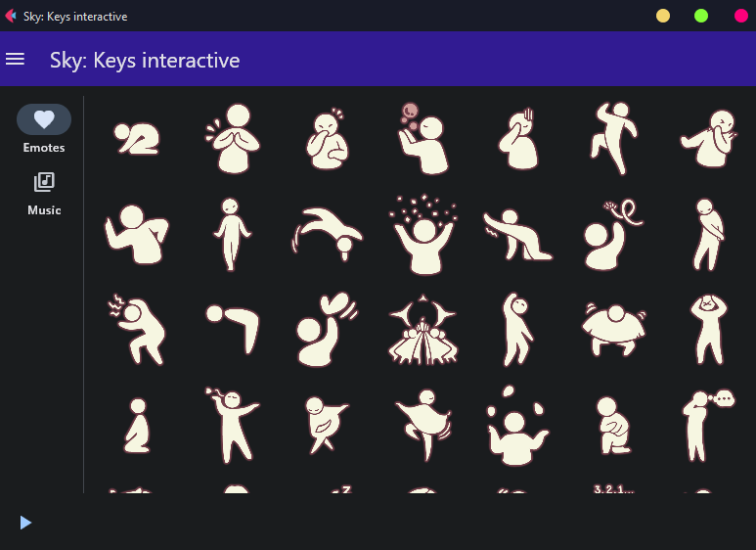Trigger the crouched head-covering frightened emote
Image resolution: width=756 pixels, height=550 pixels.
137,330
